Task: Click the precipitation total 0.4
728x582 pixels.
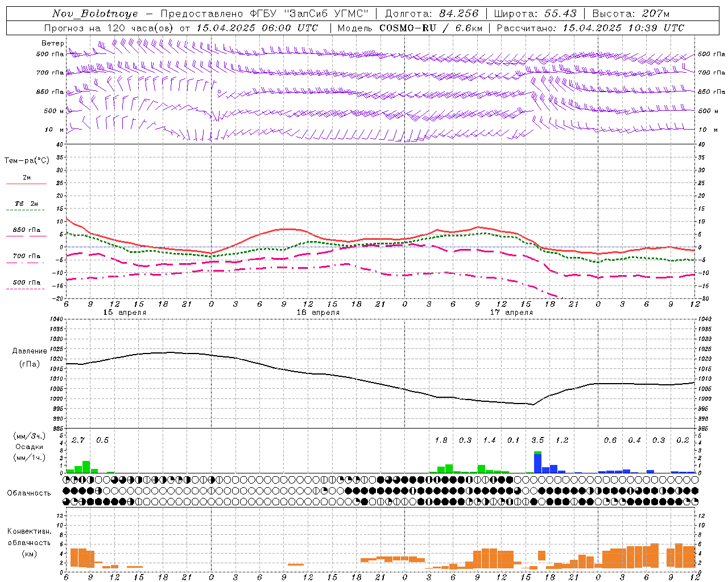Action: tap(634, 440)
